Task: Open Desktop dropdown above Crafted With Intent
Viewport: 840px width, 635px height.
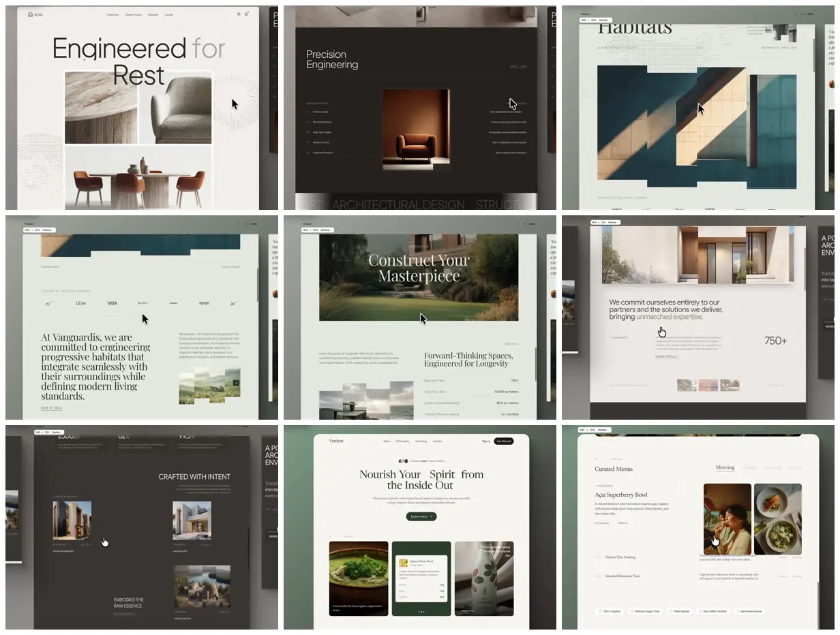Action: point(57,432)
